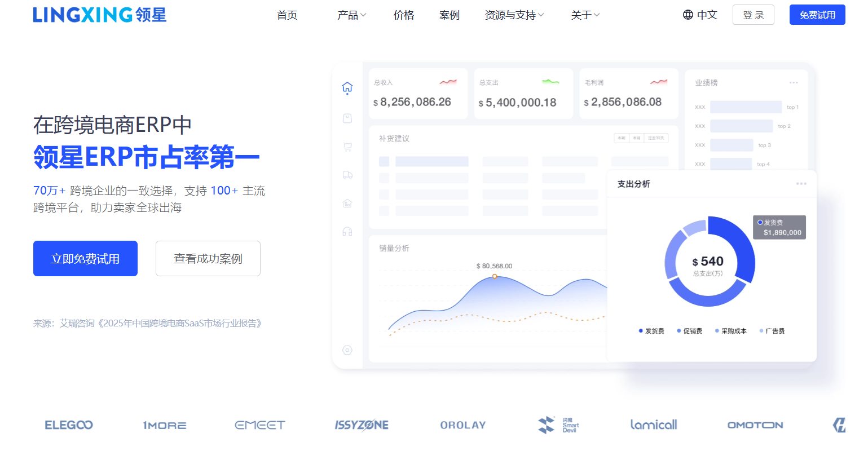Click the ISSYZONE brand logo

pyautogui.click(x=362, y=425)
